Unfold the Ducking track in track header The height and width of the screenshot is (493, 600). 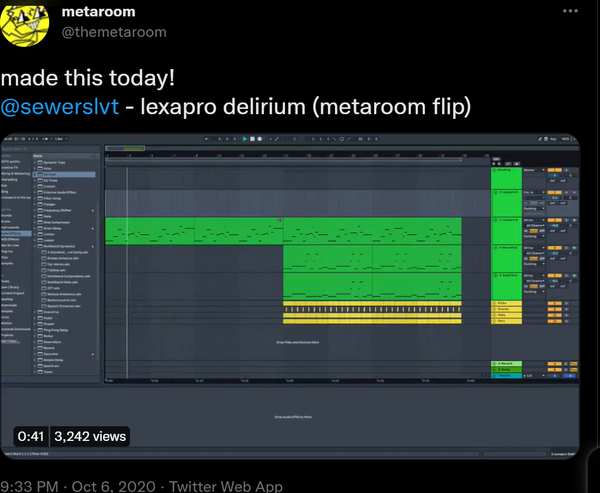pyautogui.click(x=494, y=170)
